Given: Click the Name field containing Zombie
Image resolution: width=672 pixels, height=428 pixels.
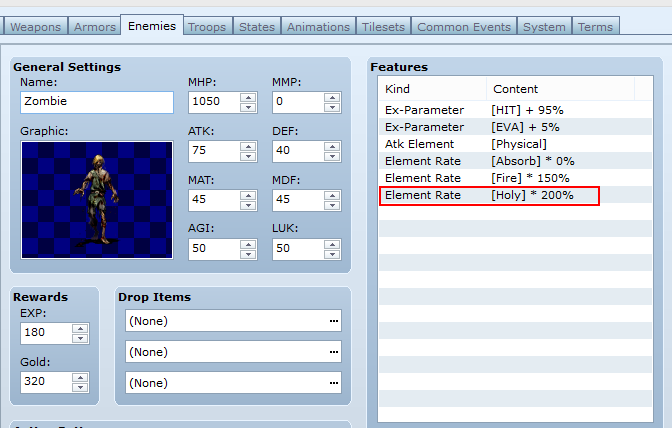Looking at the screenshot, I should pyautogui.click(x=97, y=102).
